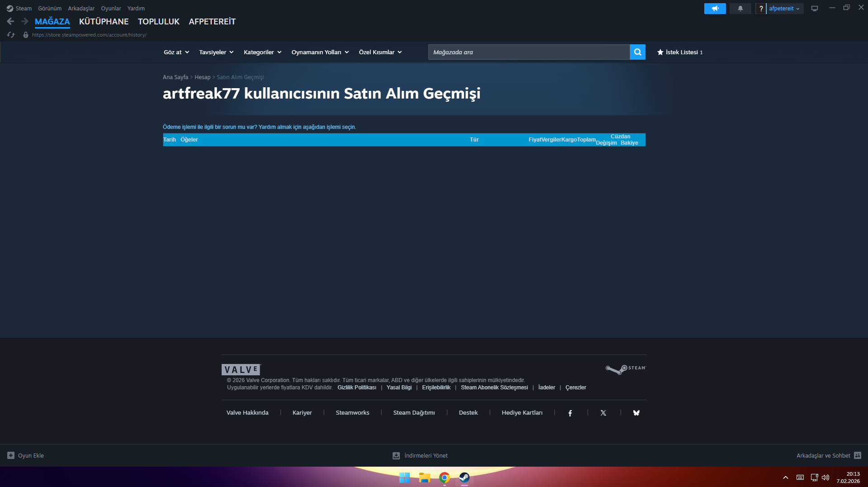Open the Oyunlar menu
Viewport: 868px width, 487px height.
pyautogui.click(x=111, y=9)
